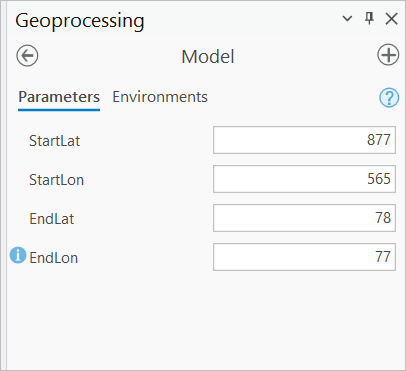Click the StartLon parameter label
Viewport: 406px width, 371px height.
(x=57, y=180)
